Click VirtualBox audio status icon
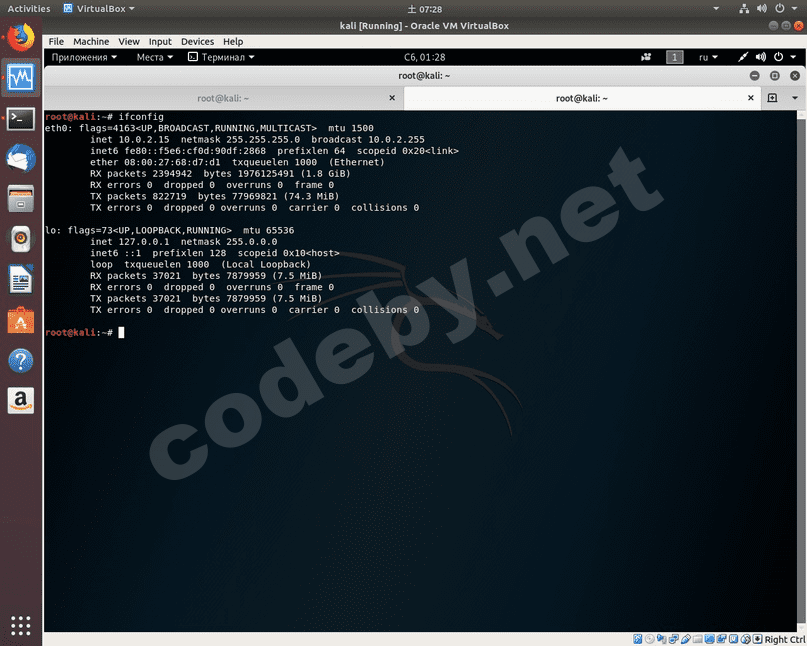 pyautogui.click(x=661, y=639)
